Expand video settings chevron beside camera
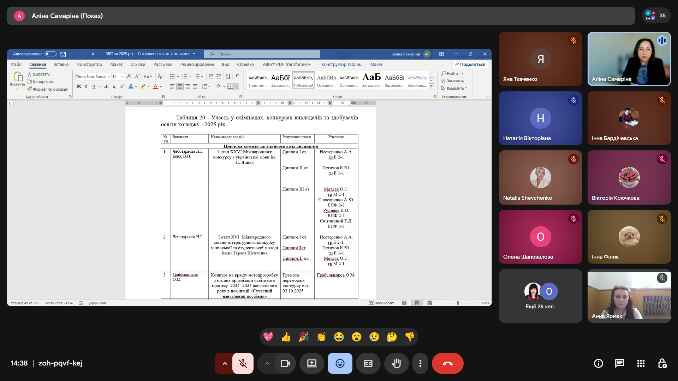The image size is (678, 381). click(267, 364)
